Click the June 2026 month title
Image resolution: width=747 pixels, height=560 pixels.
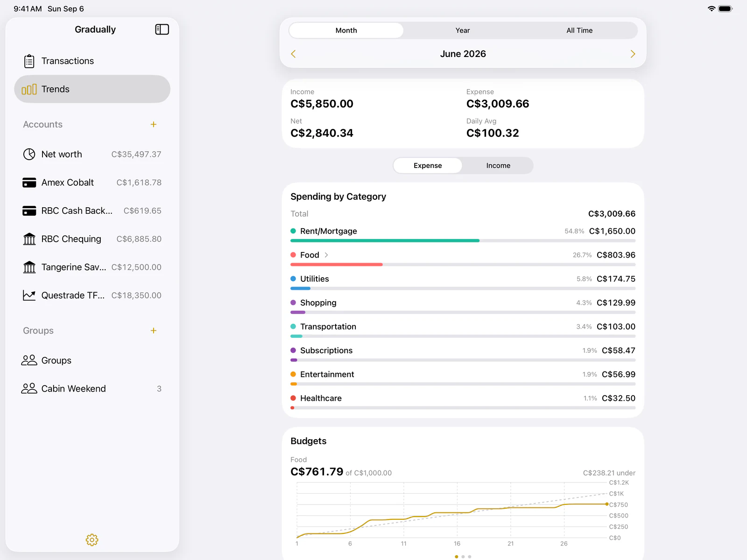pos(463,54)
